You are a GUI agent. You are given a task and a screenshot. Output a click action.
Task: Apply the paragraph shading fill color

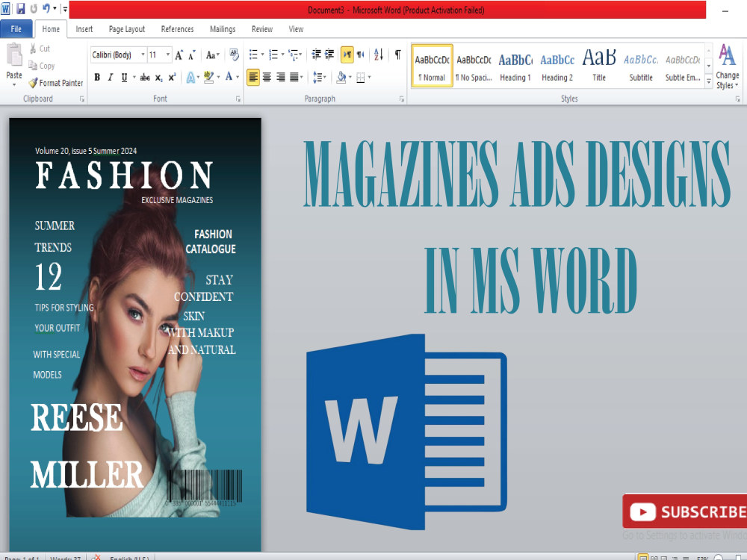(341, 77)
